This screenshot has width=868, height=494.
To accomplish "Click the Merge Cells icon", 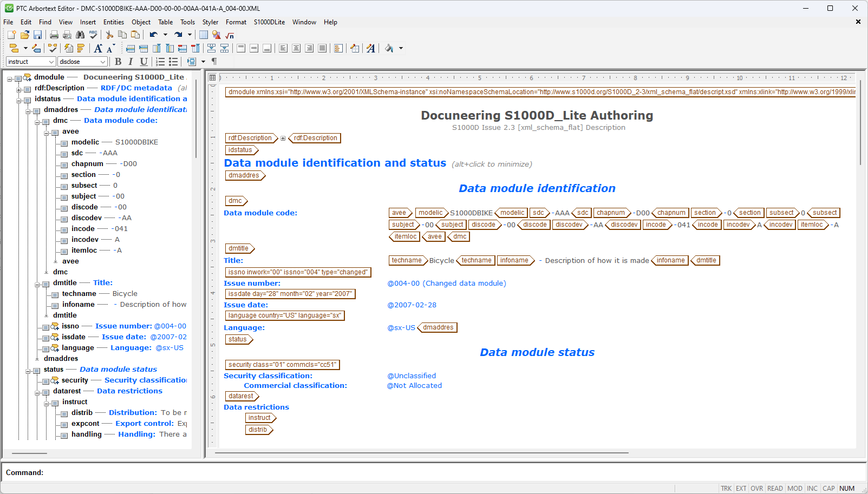I will pyautogui.click(x=211, y=49).
